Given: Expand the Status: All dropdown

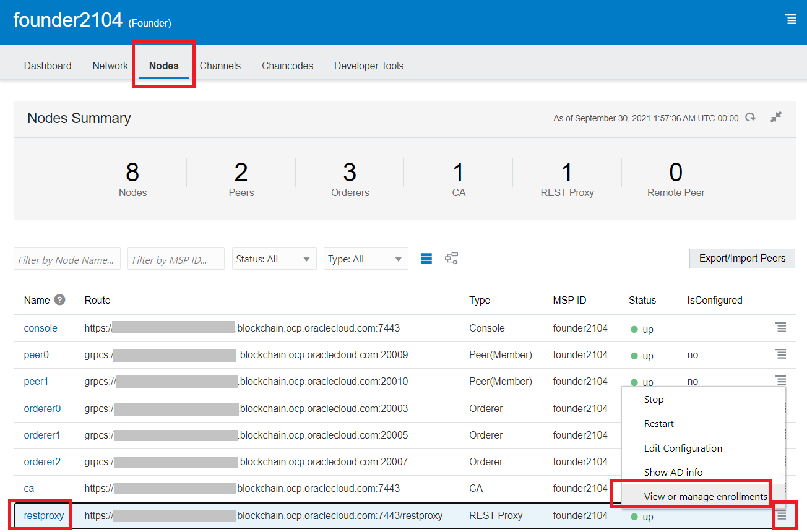Looking at the screenshot, I should (x=274, y=259).
